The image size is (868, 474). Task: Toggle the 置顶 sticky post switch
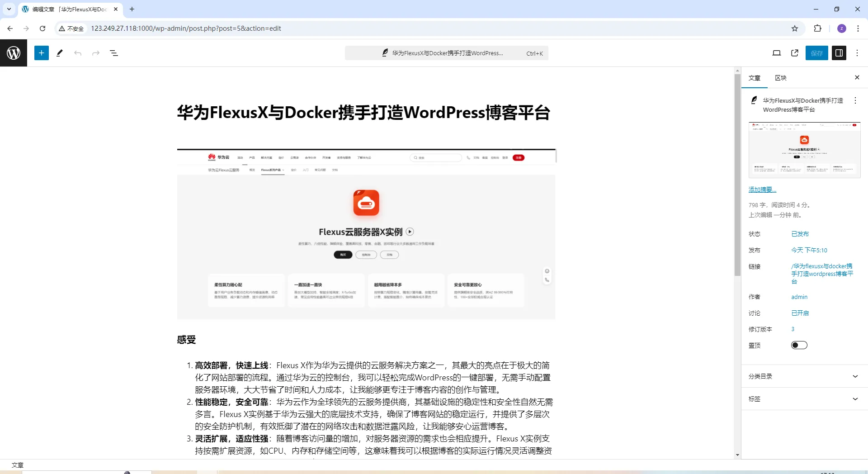click(x=799, y=345)
